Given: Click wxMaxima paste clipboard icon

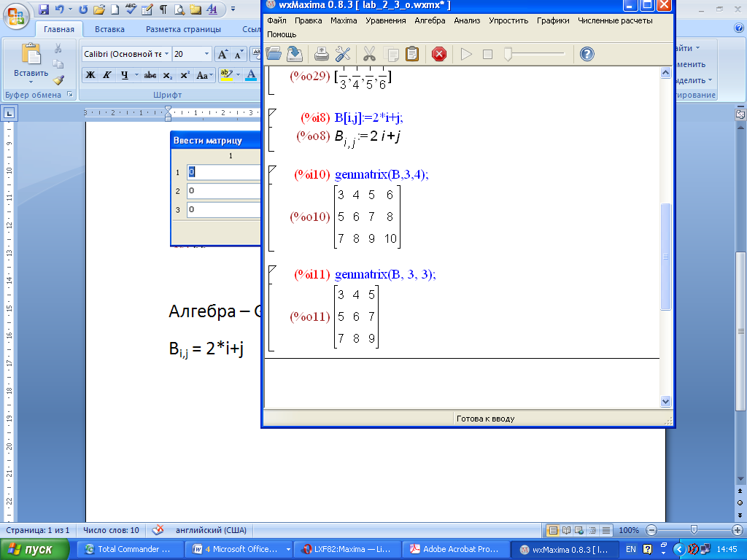Looking at the screenshot, I should 412,54.
